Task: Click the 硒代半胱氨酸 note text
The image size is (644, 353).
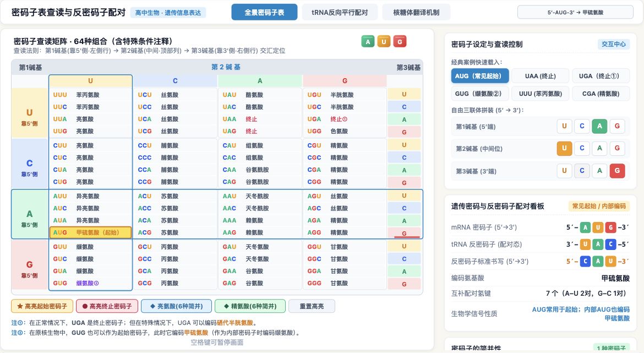Action: [x=235, y=323]
